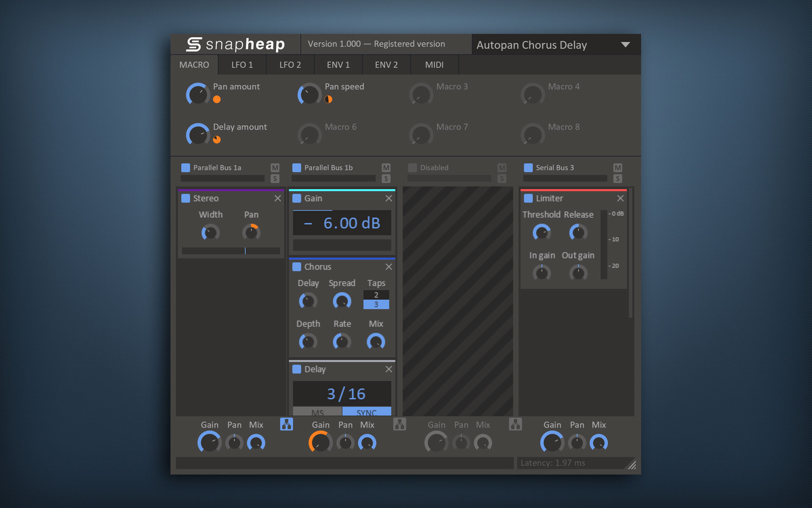
Task: Enable the Disabled bus checkbox
Action: point(412,168)
